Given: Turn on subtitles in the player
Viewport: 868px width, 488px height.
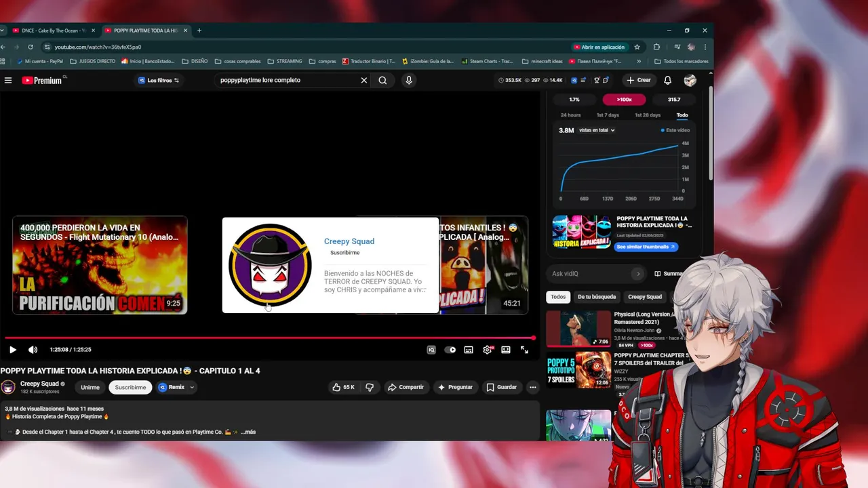Looking at the screenshot, I should pyautogui.click(x=469, y=350).
